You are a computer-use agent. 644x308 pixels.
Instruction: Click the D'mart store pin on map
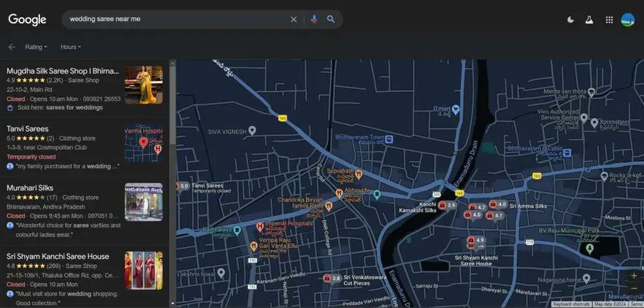(455, 110)
